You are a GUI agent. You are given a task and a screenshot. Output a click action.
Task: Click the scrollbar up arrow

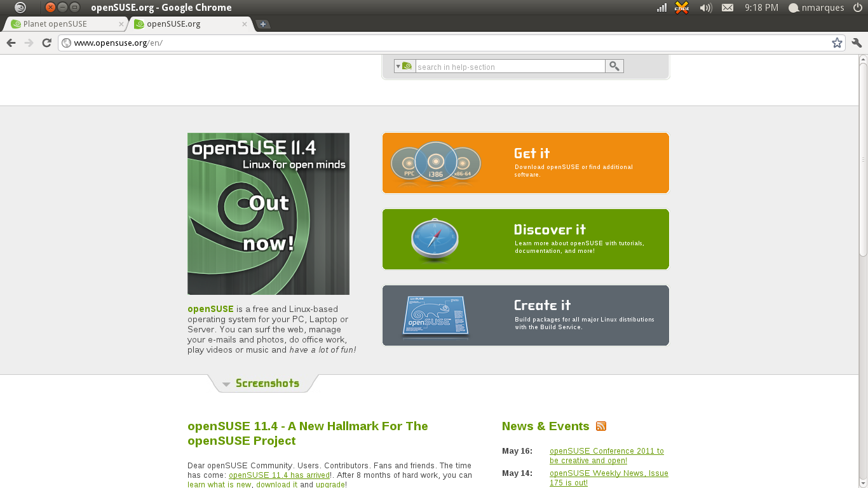863,58
